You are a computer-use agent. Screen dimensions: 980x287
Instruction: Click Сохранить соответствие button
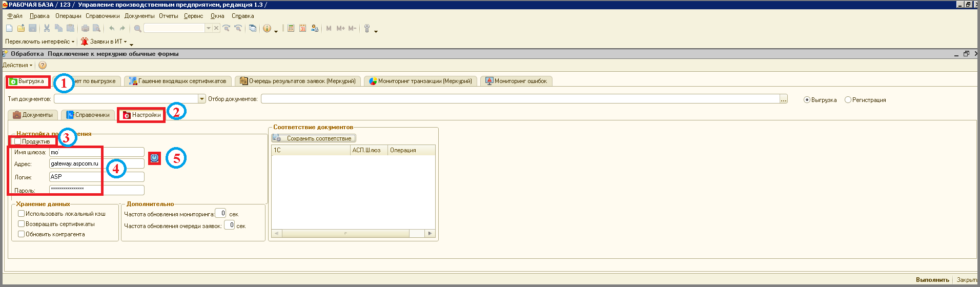[x=314, y=138]
